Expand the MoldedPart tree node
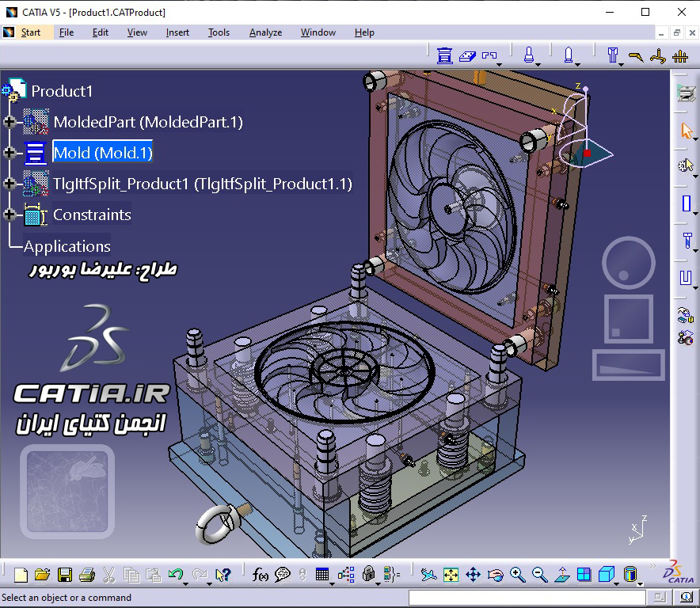 pos(9,122)
